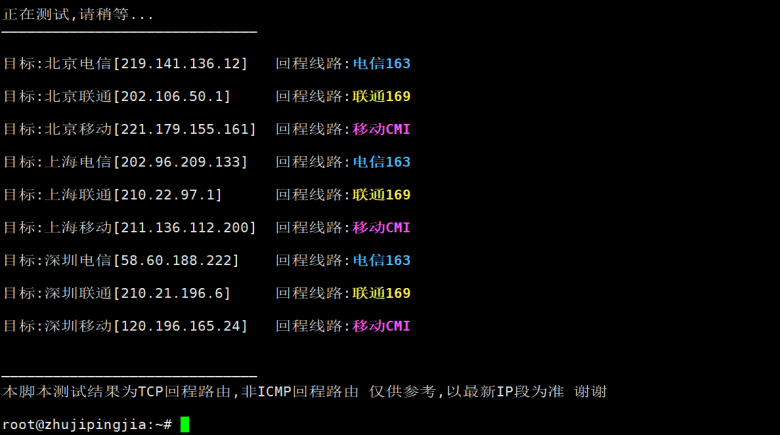The image size is (780, 435).
Task: Click the IP address 58.60.188.222
Action: (176, 261)
